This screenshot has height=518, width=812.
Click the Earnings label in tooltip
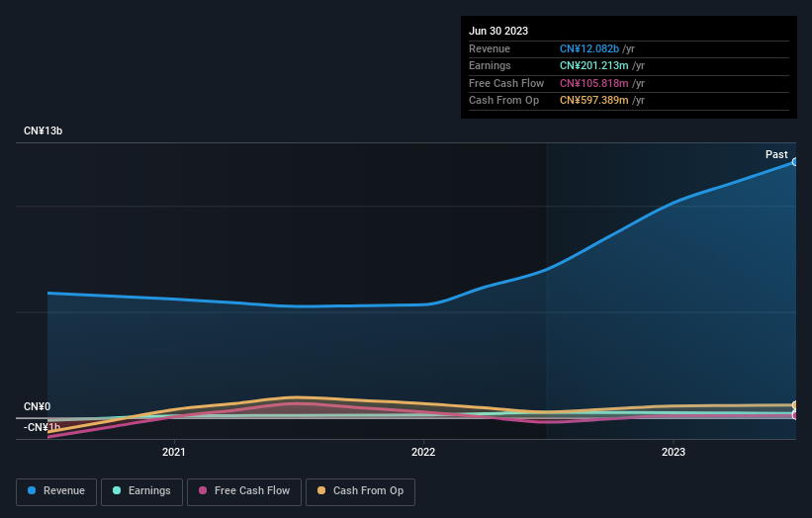click(x=490, y=65)
